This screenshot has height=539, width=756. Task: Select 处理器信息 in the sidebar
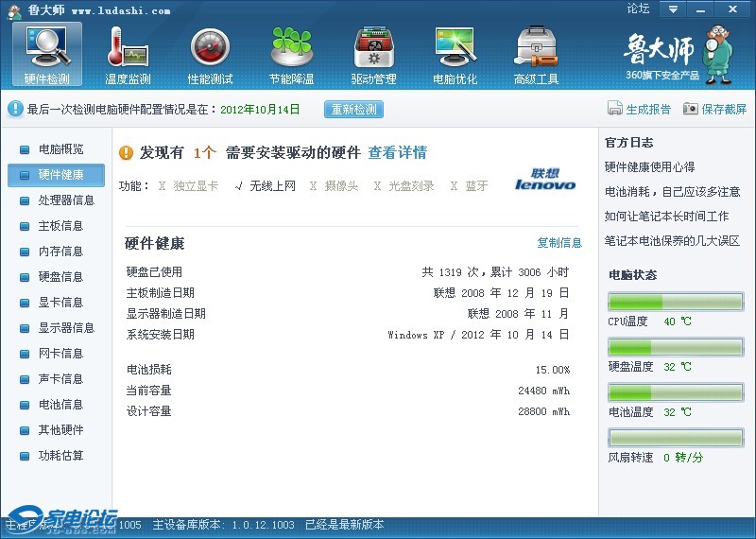pos(66,200)
